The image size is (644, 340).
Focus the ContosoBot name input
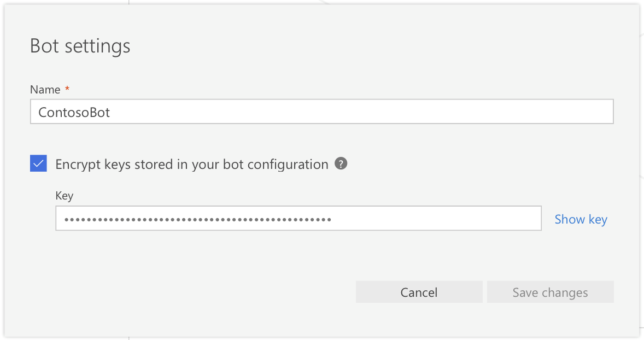pyautogui.click(x=321, y=112)
